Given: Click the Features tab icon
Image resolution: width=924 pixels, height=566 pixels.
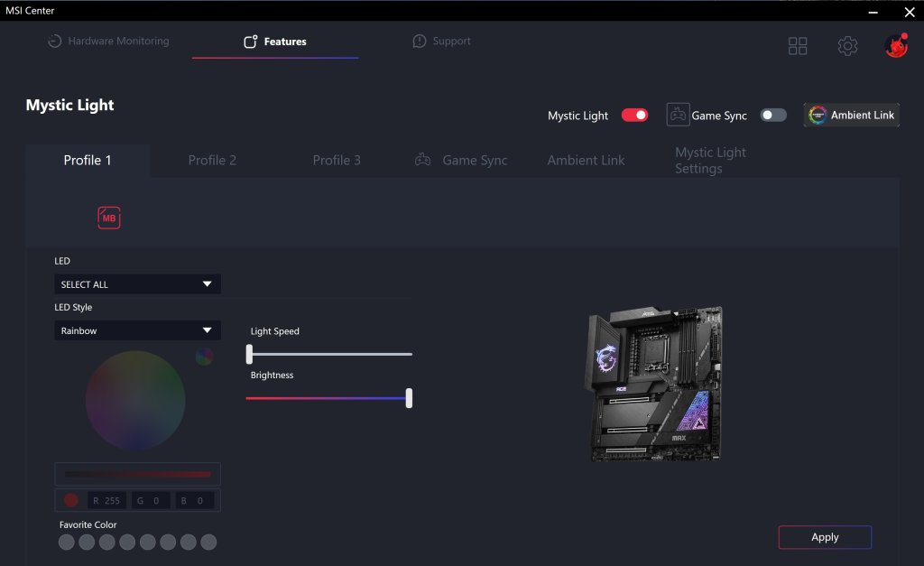Looking at the screenshot, I should point(251,42).
